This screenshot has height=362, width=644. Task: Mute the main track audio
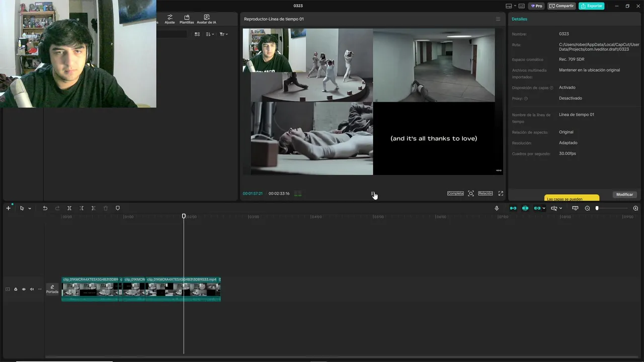tap(32, 289)
